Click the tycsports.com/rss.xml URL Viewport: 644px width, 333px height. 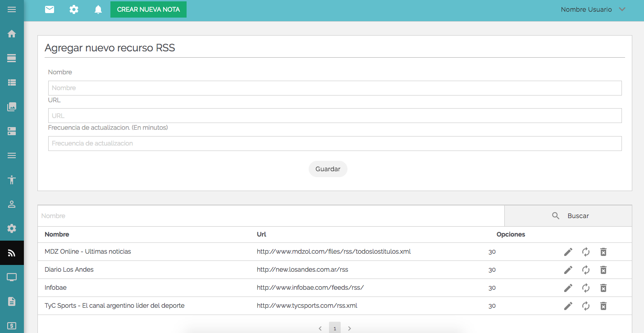(307, 306)
